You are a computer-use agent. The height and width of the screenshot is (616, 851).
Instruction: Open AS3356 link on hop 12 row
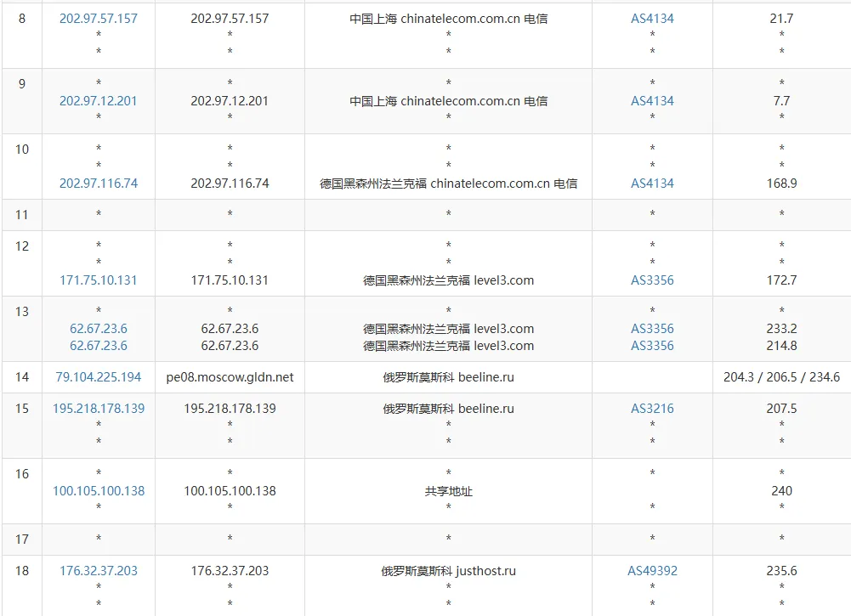click(651, 280)
